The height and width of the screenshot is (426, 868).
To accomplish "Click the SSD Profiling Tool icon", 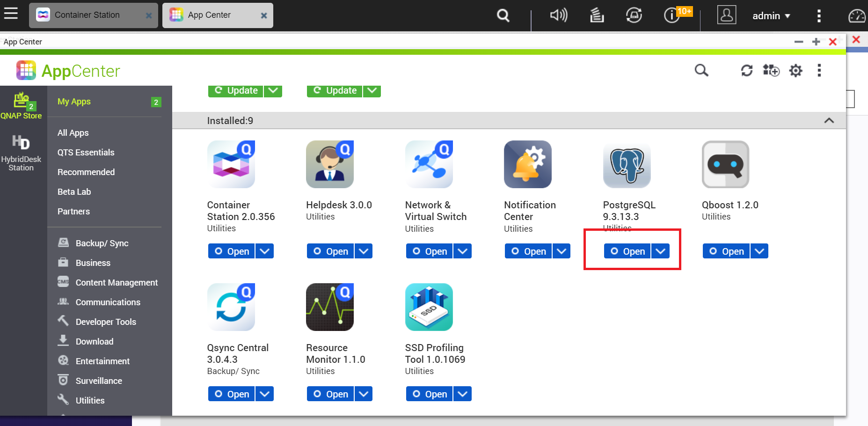I will pos(429,307).
